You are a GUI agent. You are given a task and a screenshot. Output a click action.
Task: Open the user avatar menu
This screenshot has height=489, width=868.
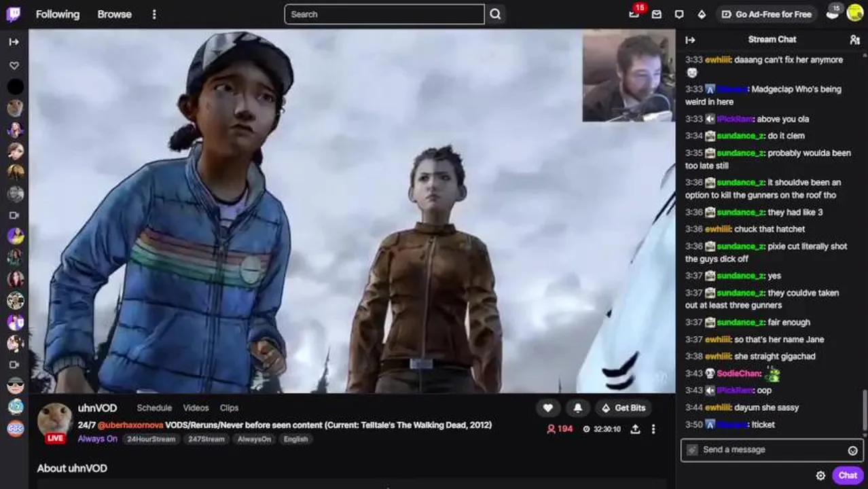[855, 14]
